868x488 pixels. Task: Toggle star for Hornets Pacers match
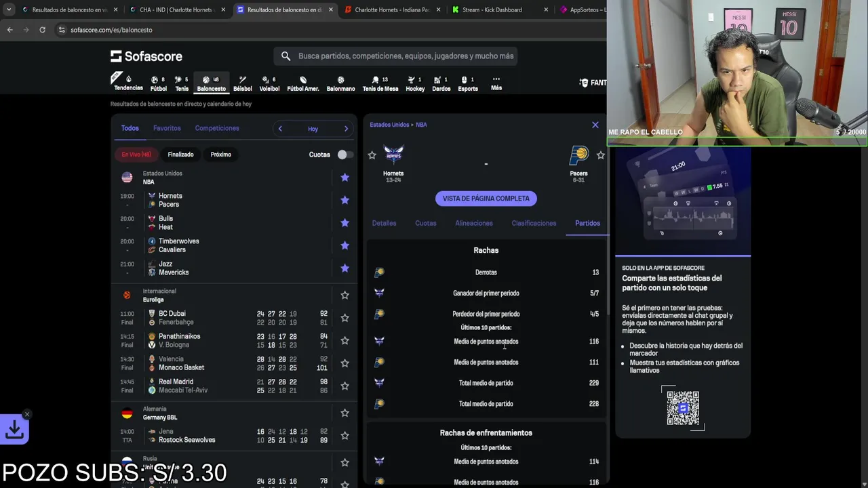pos(344,200)
